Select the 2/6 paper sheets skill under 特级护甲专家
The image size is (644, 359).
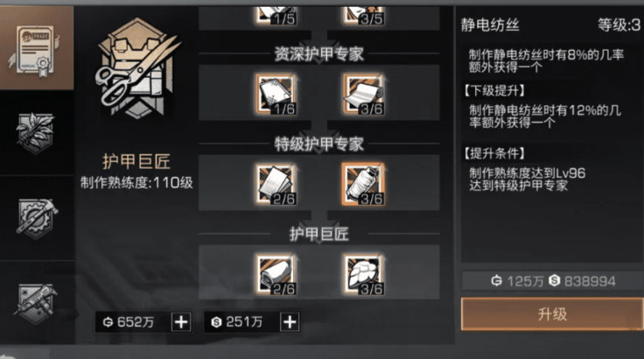click(276, 184)
